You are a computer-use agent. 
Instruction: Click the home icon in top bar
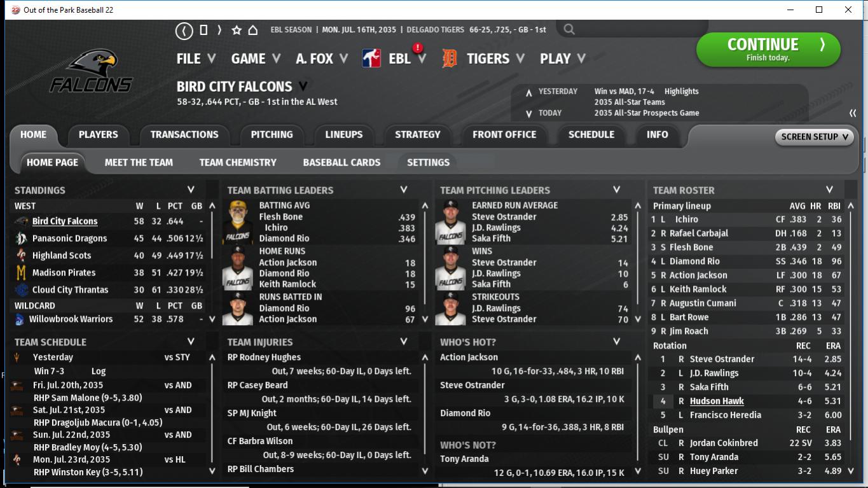(x=252, y=30)
